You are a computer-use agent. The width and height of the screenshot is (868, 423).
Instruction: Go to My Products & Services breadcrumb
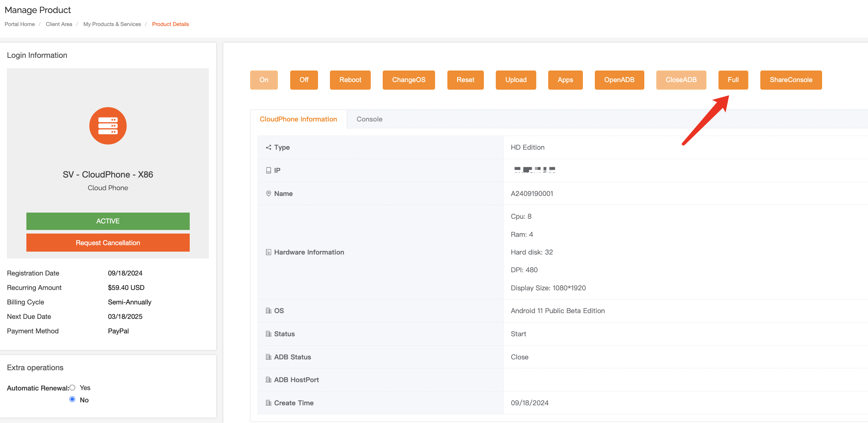tap(112, 24)
